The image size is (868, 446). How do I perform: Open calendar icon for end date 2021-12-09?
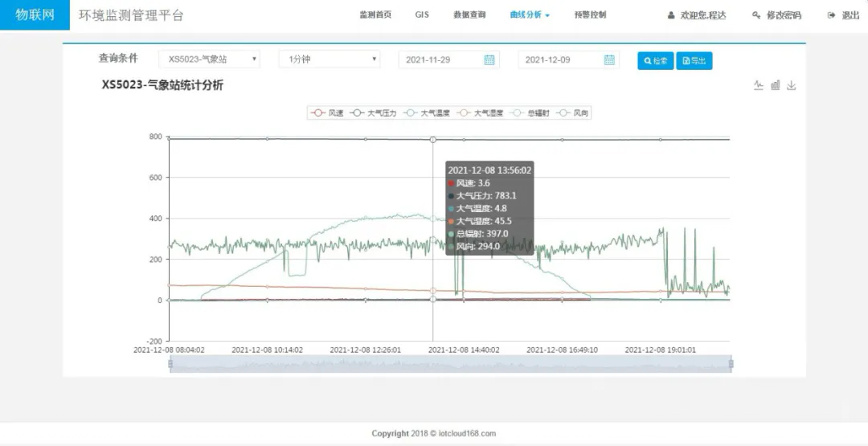click(609, 60)
